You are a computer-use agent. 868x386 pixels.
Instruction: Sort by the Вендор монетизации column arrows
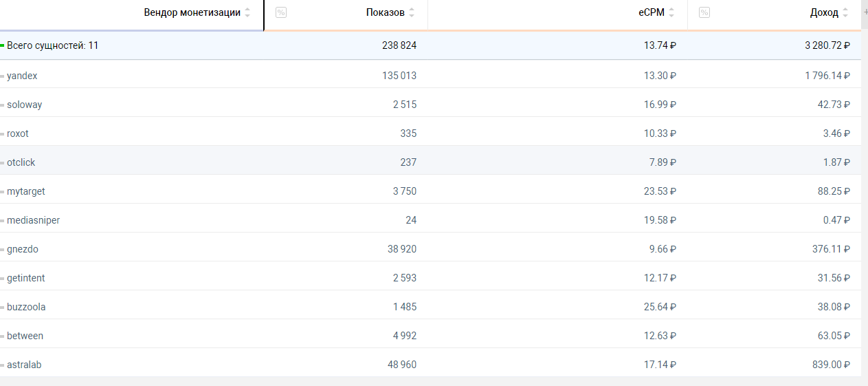tap(247, 12)
